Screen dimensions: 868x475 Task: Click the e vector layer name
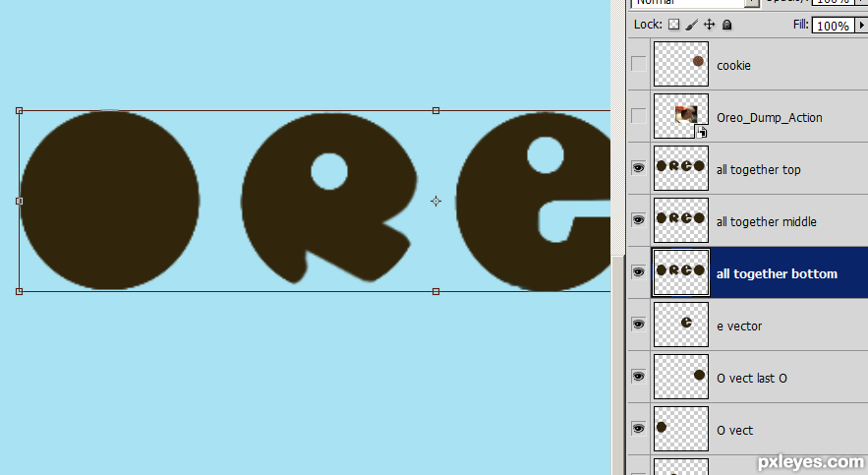[x=739, y=327]
